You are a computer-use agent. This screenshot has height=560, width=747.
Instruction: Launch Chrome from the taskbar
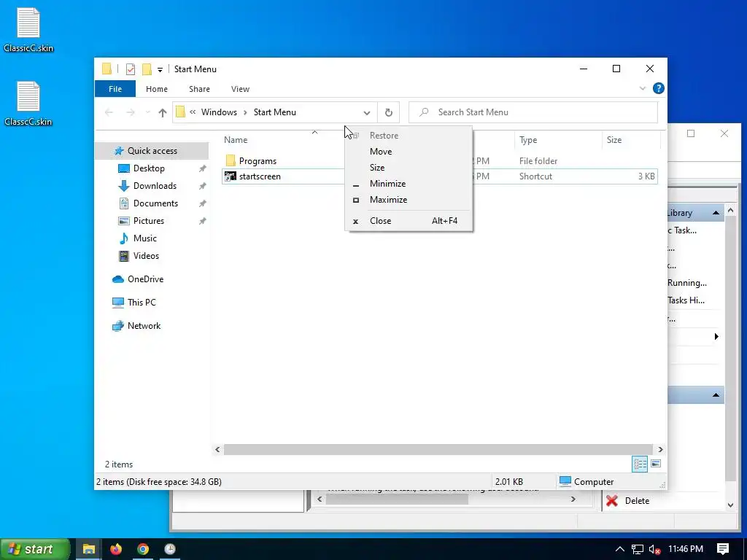(x=143, y=549)
